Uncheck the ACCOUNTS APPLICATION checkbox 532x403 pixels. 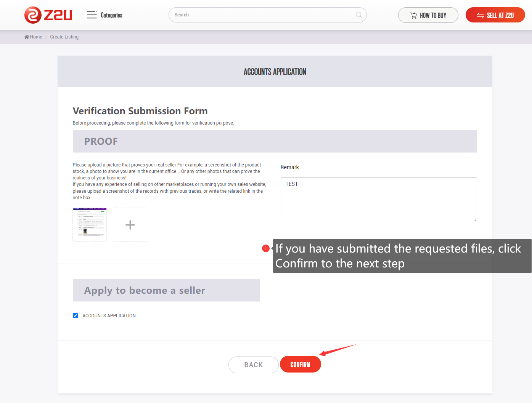pos(76,316)
